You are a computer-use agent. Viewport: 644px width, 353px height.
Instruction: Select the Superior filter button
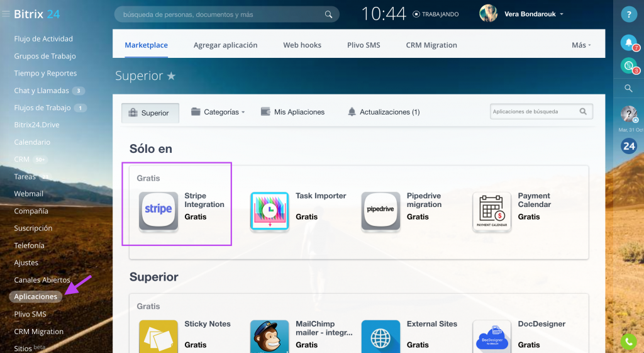point(150,113)
